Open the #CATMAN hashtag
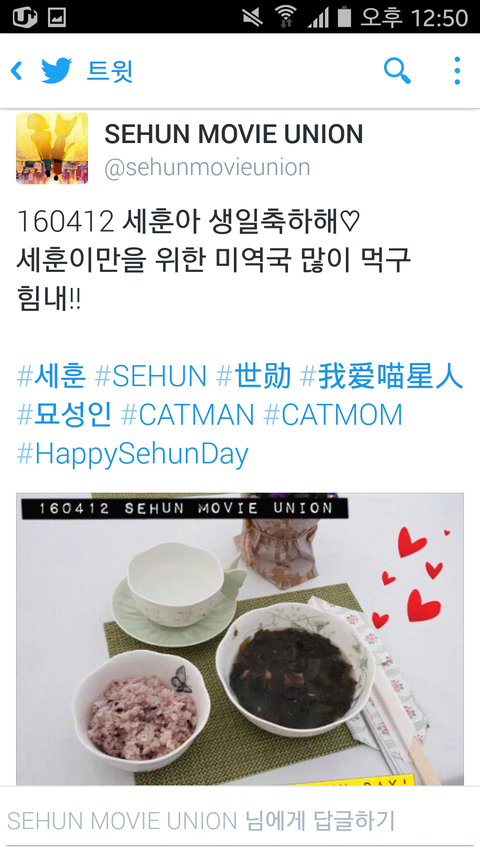The image size is (480, 853). click(187, 415)
